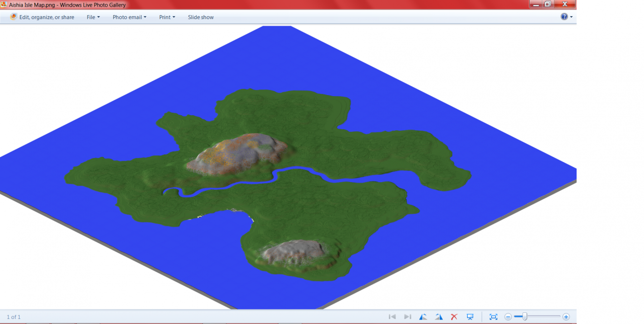
Task: Go to the next photo
Action: 408,316
